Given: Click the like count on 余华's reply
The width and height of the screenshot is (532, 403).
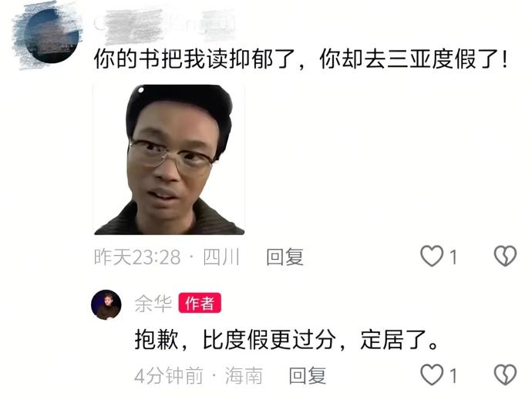Looking at the screenshot, I should pos(453,375).
